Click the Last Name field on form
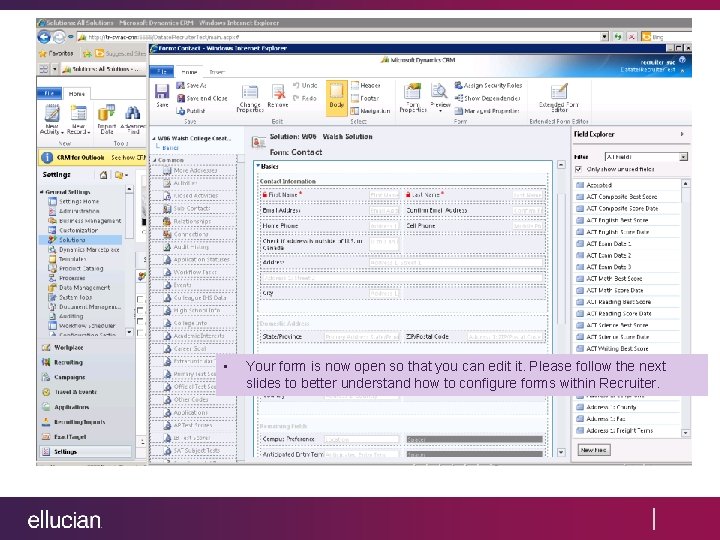720x540 pixels. click(x=474, y=195)
